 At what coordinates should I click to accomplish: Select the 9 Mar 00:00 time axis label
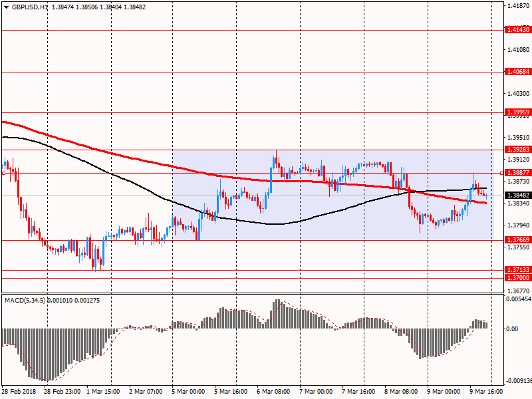(444, 392)
